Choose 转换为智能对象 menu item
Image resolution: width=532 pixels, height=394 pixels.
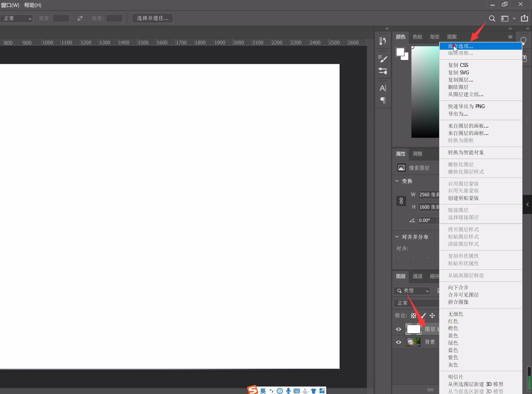tap(481, 152)
